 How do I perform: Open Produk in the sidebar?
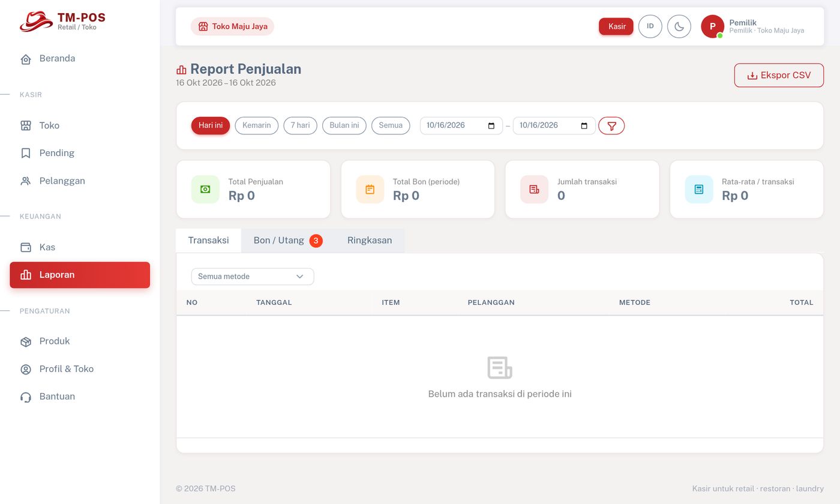(x=80, y=341)
